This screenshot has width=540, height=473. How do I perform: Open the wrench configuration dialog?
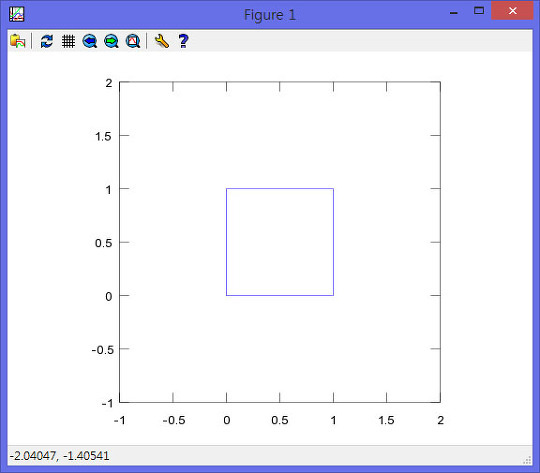(x=162, y=41)
